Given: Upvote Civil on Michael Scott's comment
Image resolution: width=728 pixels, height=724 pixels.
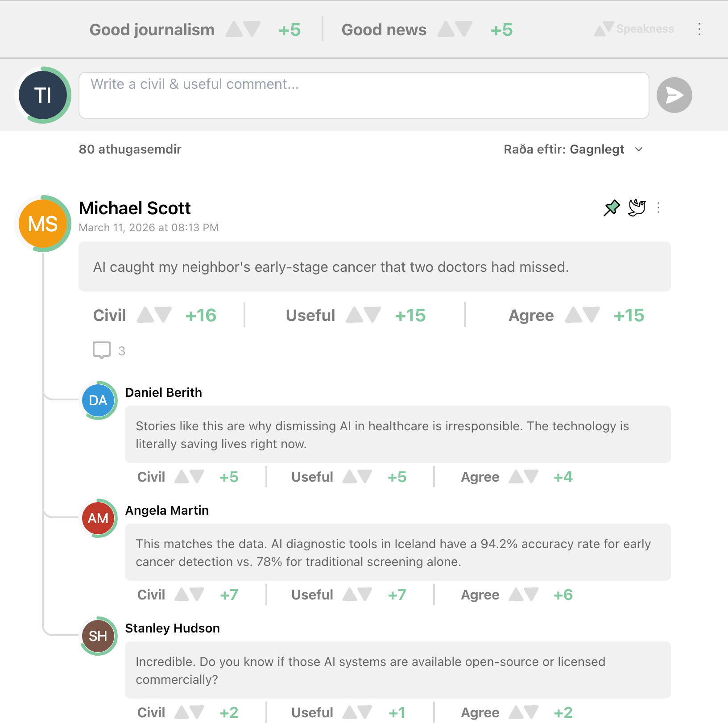Looking at the screenshot, I should point(145,315).
